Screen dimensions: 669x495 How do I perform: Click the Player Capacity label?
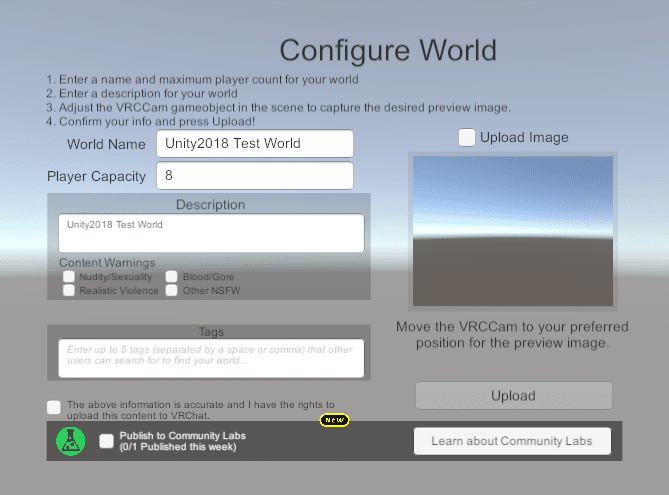coord(96,176)
